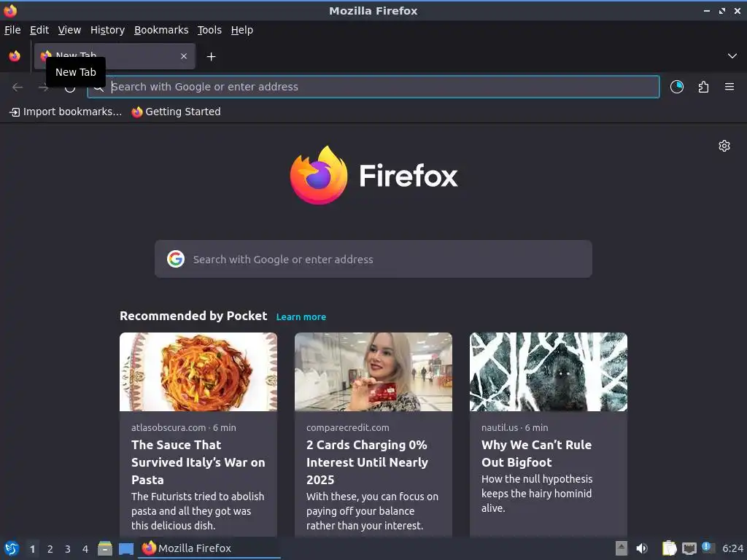Open the removable media eject tray icon
Viewport: 747px width, 560px height.
tap(622, 548)
